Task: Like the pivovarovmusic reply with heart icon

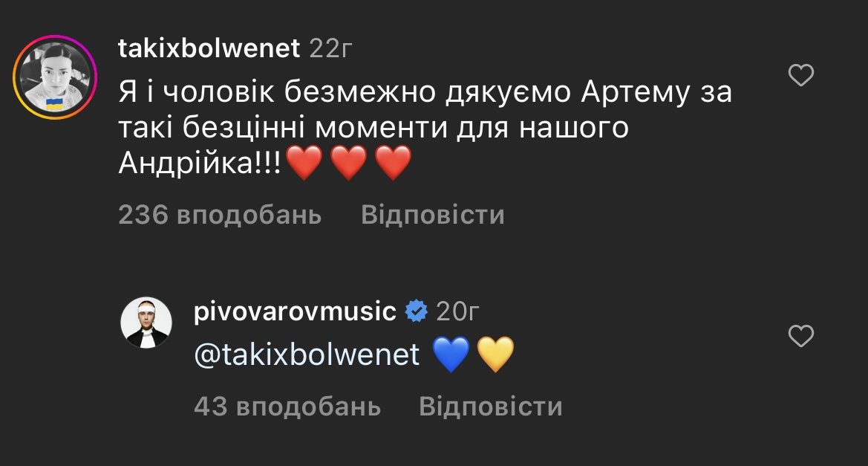Action: point(801,337)
